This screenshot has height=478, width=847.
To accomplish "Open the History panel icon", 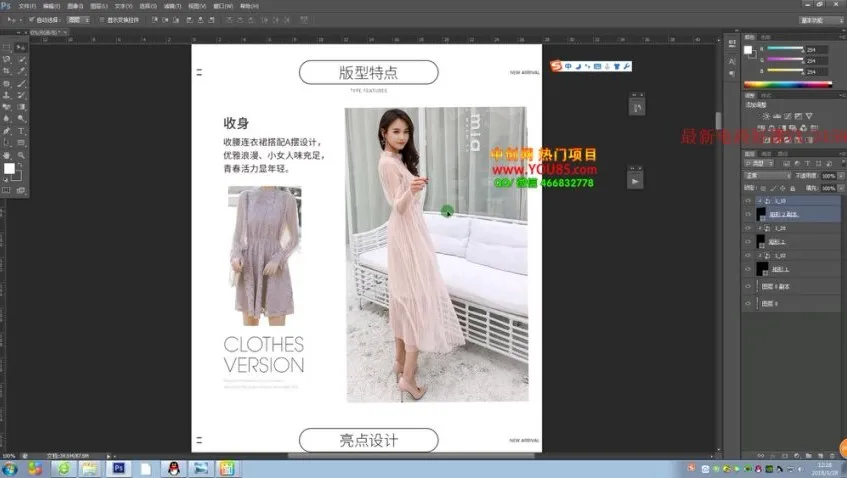I will 635,106.
